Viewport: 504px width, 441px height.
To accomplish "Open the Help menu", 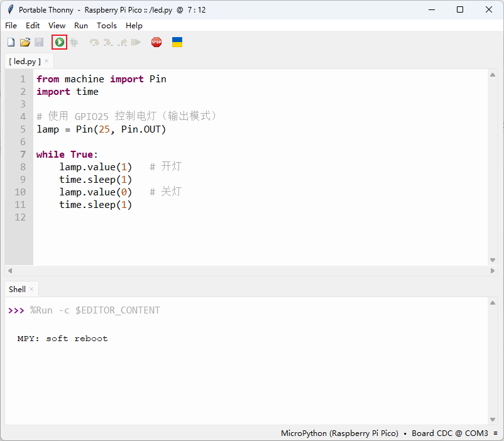I will point(134,25).
